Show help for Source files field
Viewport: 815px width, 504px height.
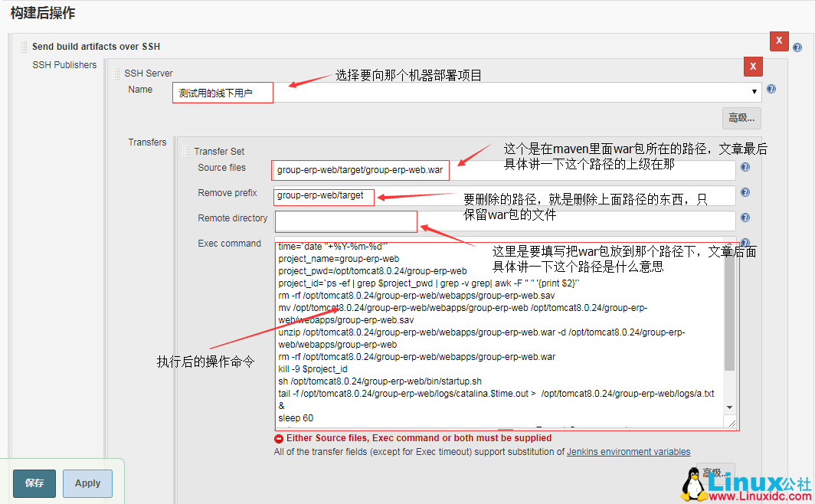(x=745, y=168)
